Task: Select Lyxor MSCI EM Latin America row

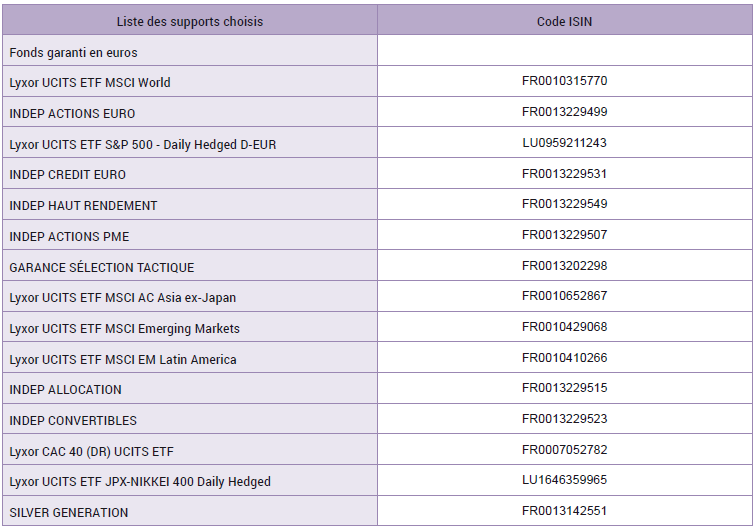Action: point(123,360)
